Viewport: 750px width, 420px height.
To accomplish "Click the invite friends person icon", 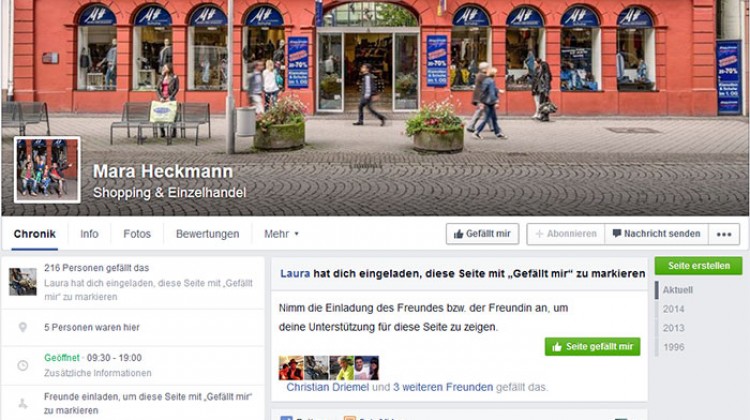I will point(22,404).
